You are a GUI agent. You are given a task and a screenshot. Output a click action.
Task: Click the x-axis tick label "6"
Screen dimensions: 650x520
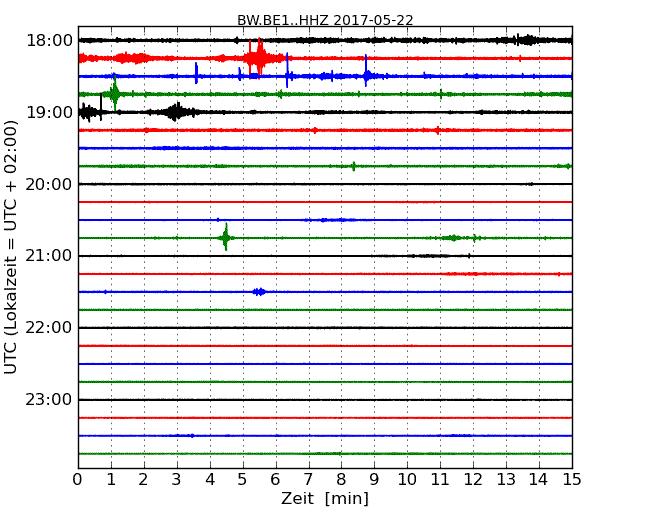(x=275, y=480)
